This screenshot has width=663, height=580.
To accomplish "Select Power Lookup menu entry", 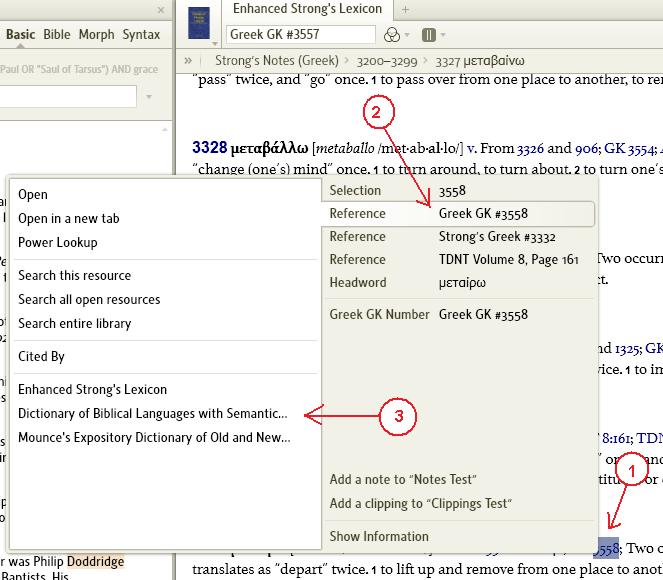I will point(58,243).
